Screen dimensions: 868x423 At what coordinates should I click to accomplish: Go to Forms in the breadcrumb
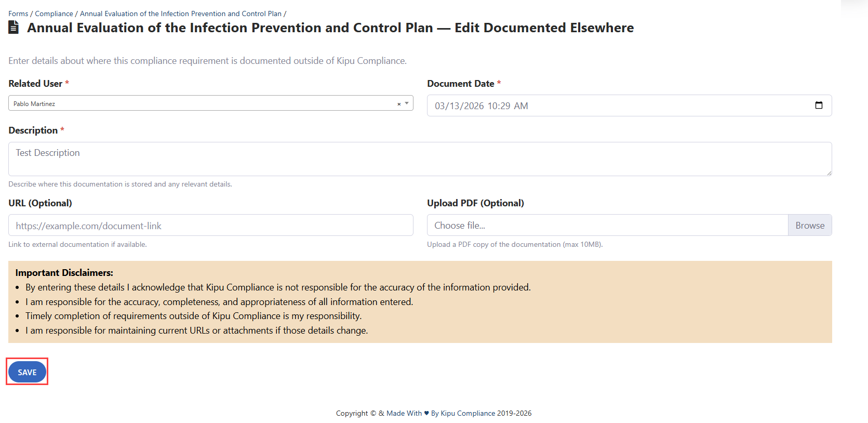[x=18, y=14]
